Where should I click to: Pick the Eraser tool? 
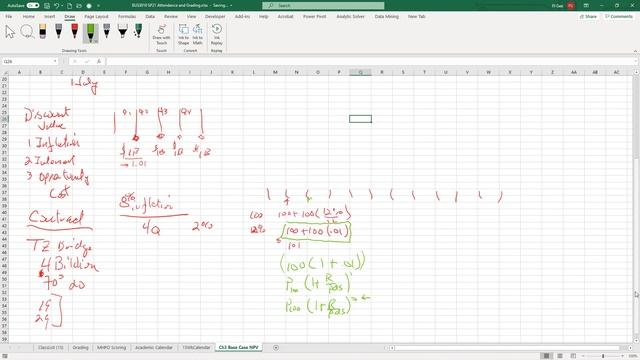(43, 31)
